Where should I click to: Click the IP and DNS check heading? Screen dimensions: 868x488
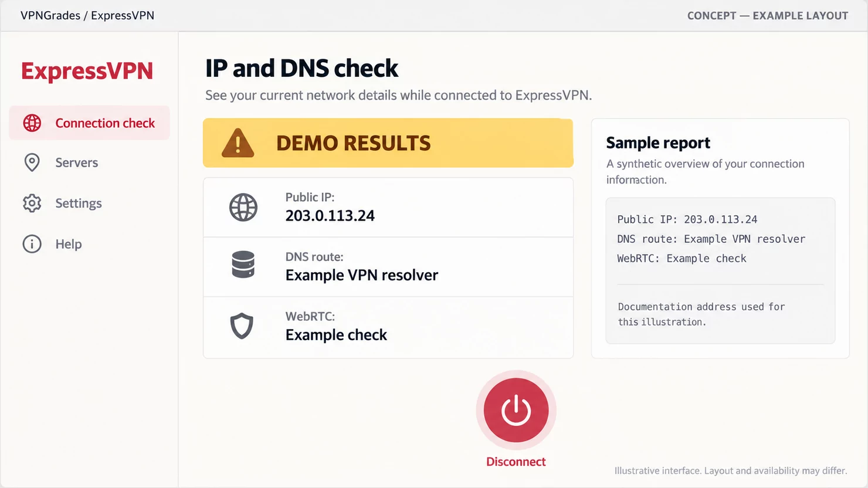pos(302,68)
